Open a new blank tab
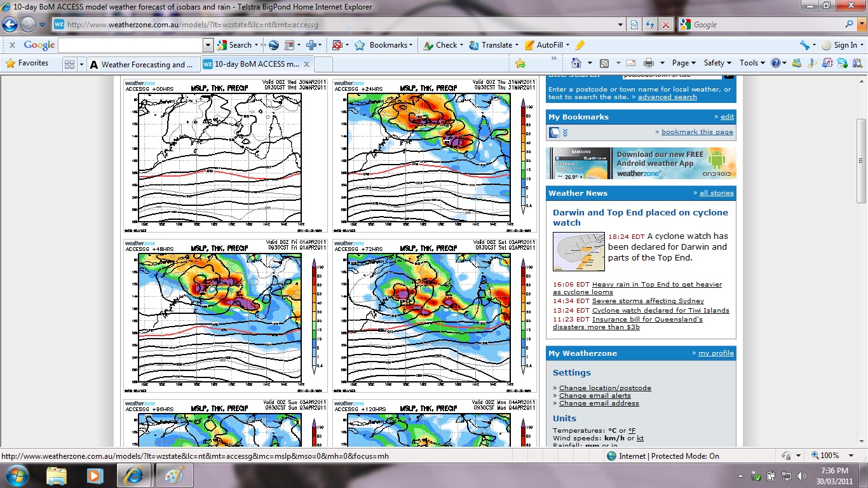This screenshot has height=488, width=868. point(323,64)
